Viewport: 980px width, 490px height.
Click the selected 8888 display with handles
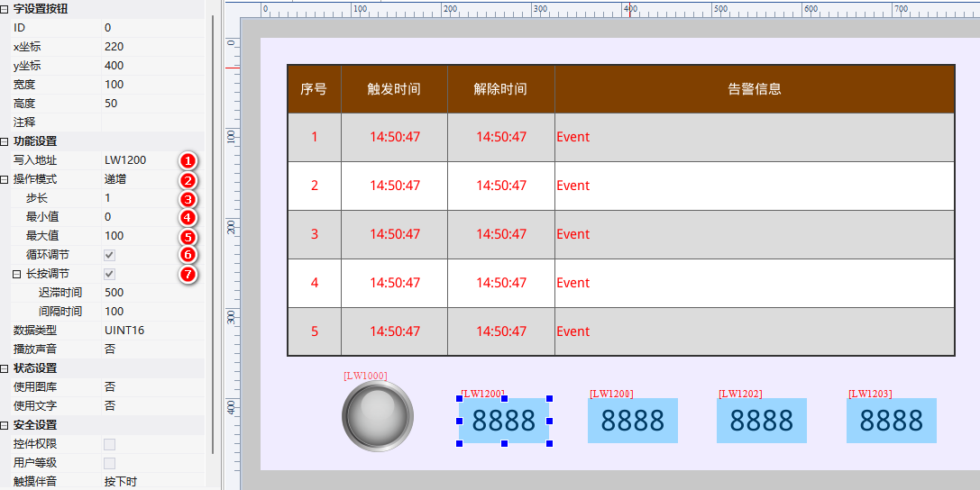pyautogui.click(x=503, y=421)
